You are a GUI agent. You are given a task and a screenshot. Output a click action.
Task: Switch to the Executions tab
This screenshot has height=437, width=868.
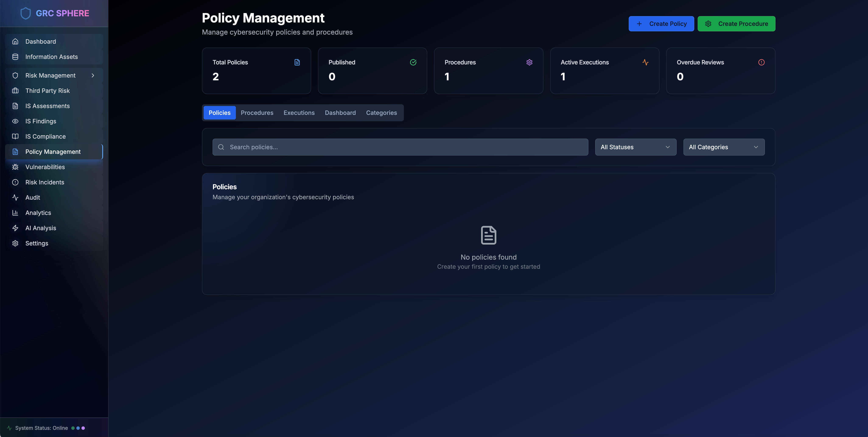[x=299, y=113]
